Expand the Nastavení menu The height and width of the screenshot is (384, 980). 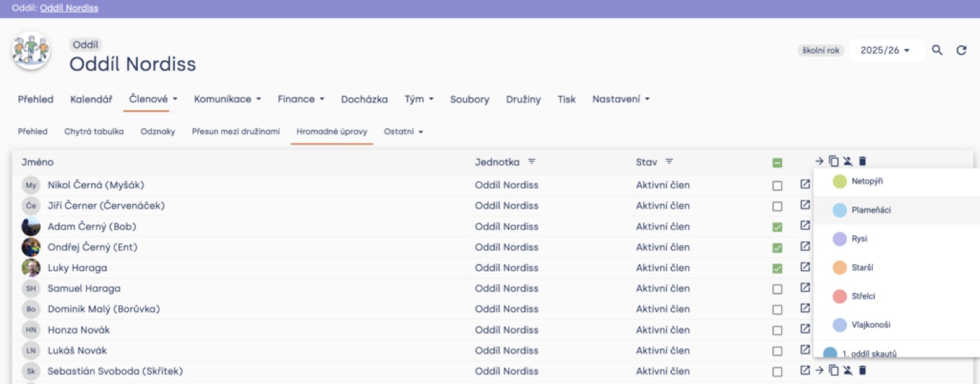coord(621,100)
